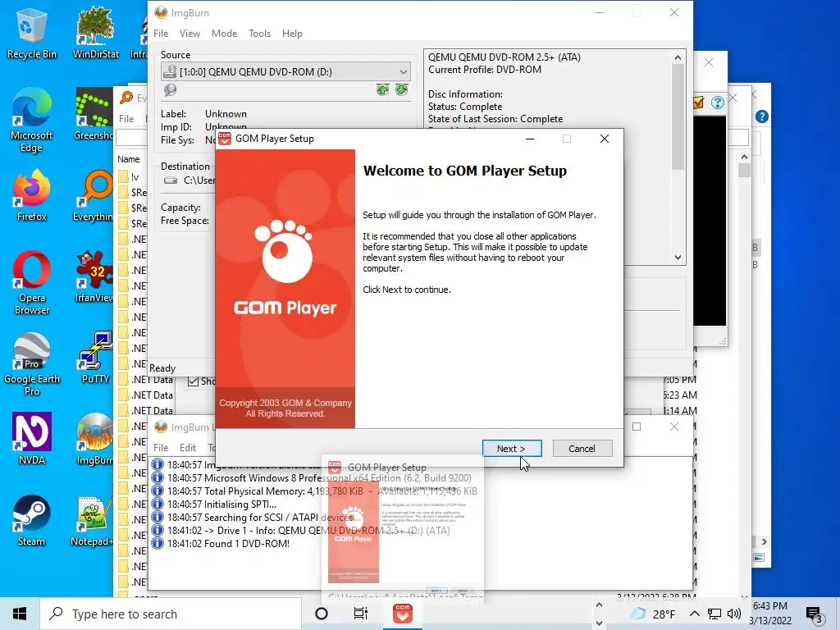The image size is (840, 630).
Task: Open File menu in ImgBurn Log window
Action: (161, 447)
